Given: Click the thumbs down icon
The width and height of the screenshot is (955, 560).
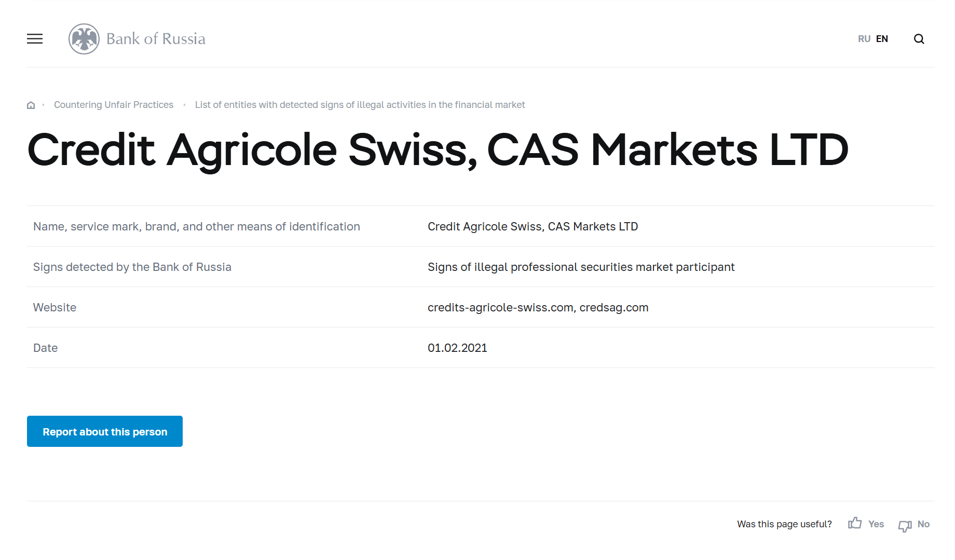Looking at the screenshot, I should click(x=905, y=525).
